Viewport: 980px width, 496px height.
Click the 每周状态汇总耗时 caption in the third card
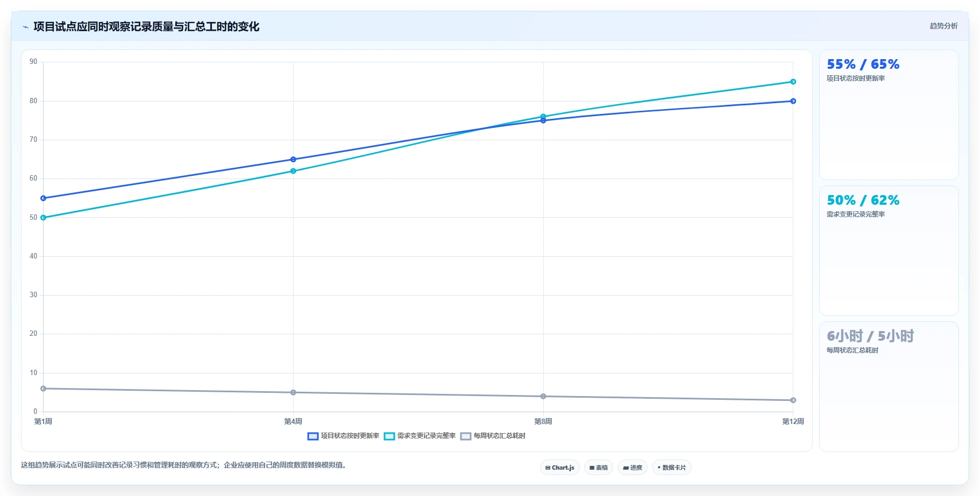pos(852,350)
